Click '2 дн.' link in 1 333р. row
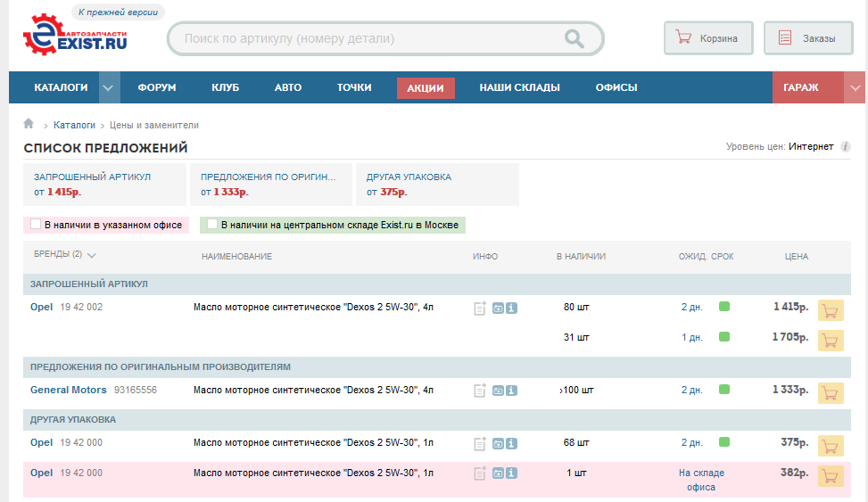868x502 pixels. pyautogui.click(x=692, y=390)
